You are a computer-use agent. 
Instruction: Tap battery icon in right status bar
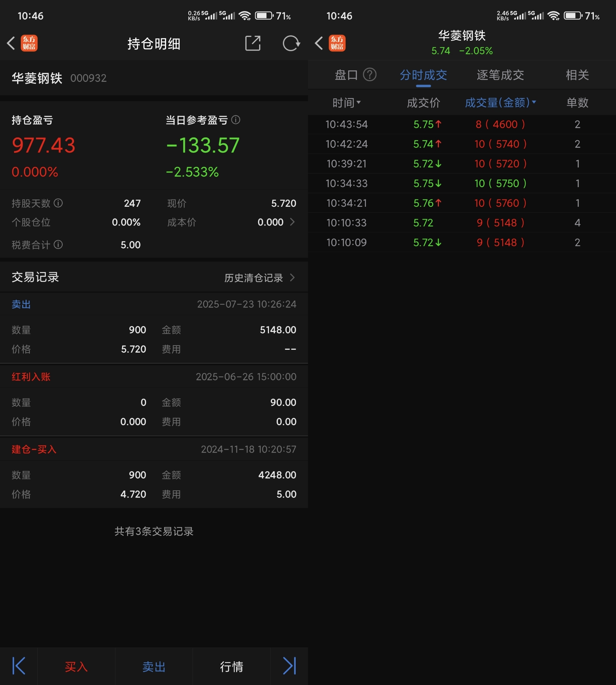(573, 16)
